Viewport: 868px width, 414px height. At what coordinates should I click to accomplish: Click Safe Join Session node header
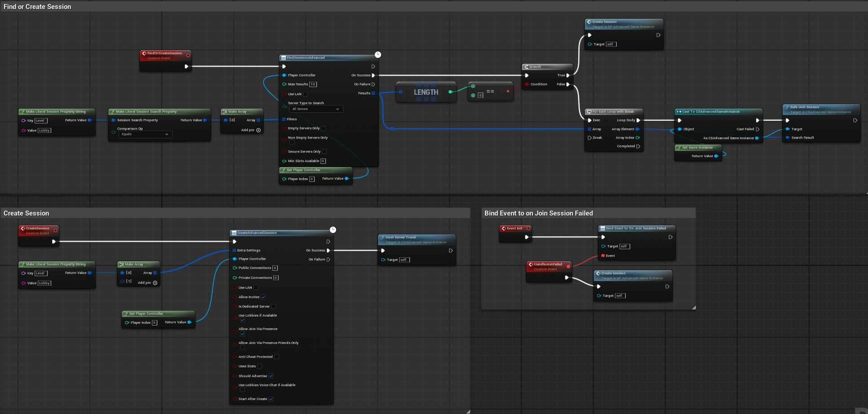(x=821, y=109)
